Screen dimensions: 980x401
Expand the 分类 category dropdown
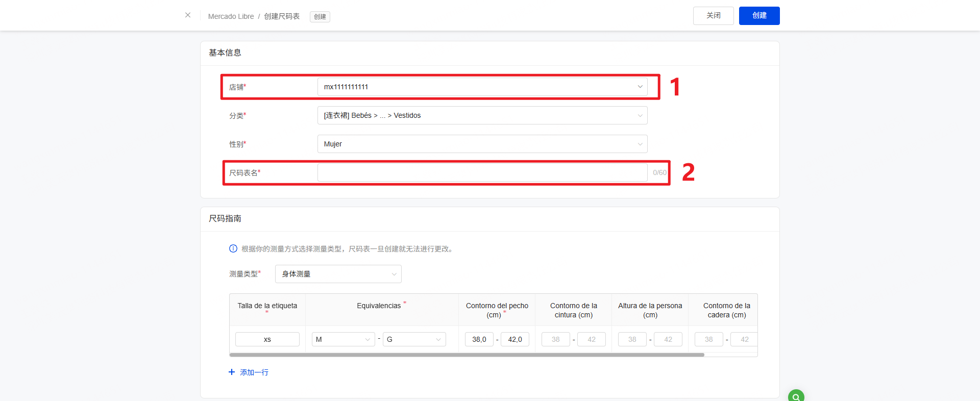[482, 115]
